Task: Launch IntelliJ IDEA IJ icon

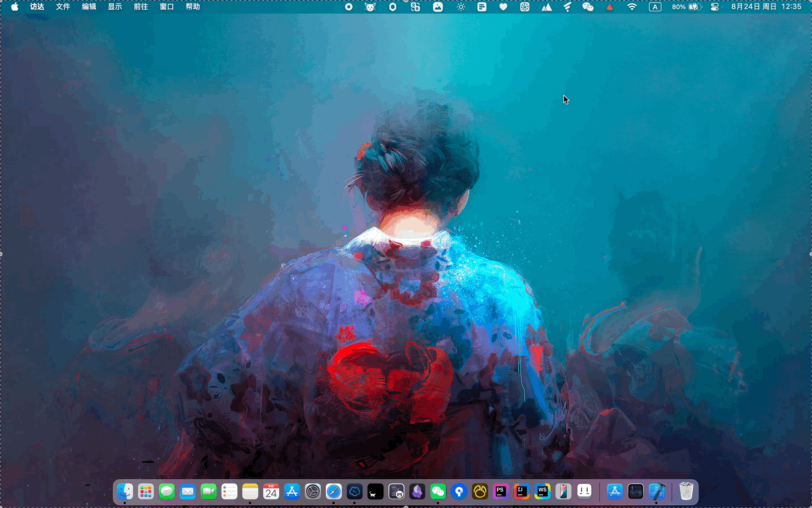Action: click(521, 492)
